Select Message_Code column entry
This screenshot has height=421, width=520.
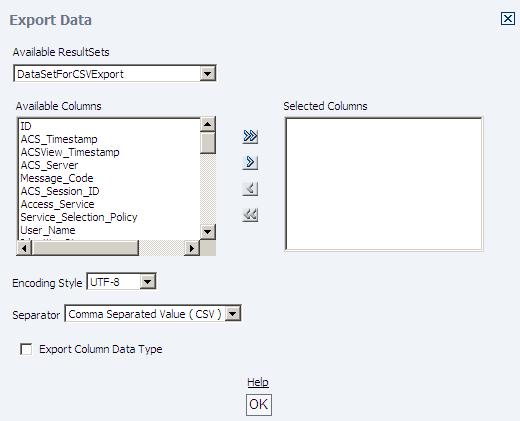tap(57, 178)
